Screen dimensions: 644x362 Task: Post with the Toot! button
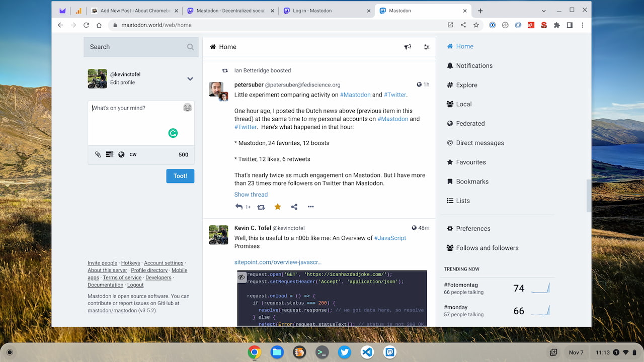coord(180,176)
